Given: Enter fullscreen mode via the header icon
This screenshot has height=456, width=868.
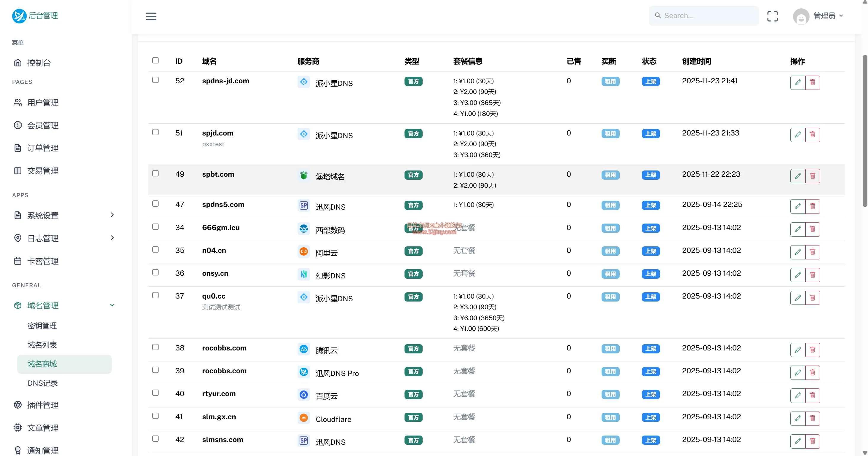Looking at the screenshot, I should point(772,16).
